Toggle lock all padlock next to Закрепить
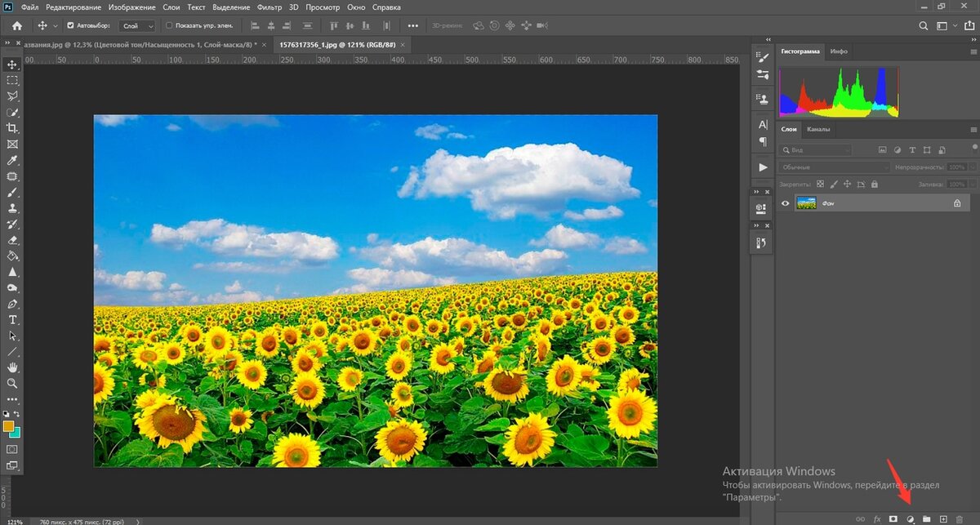Viewport: 980px width, 525px height. 873,185
